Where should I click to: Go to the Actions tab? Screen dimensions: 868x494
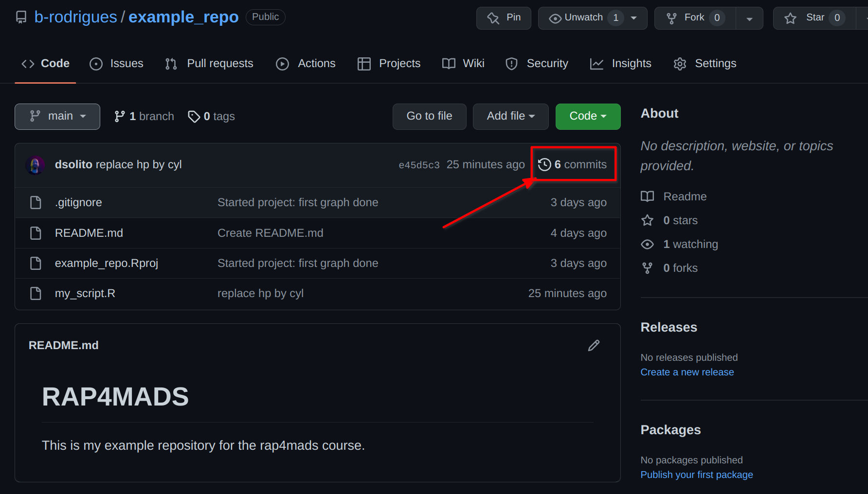coord(306,64)
